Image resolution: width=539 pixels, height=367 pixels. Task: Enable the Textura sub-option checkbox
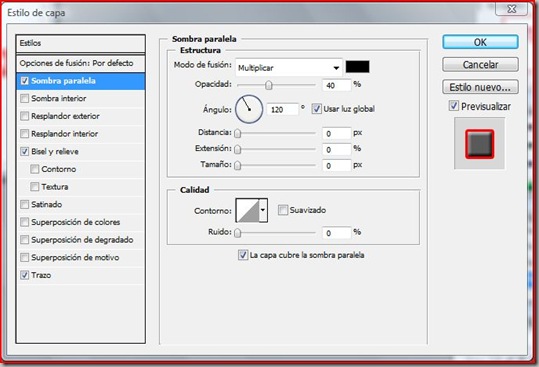(x=35, y=187)
